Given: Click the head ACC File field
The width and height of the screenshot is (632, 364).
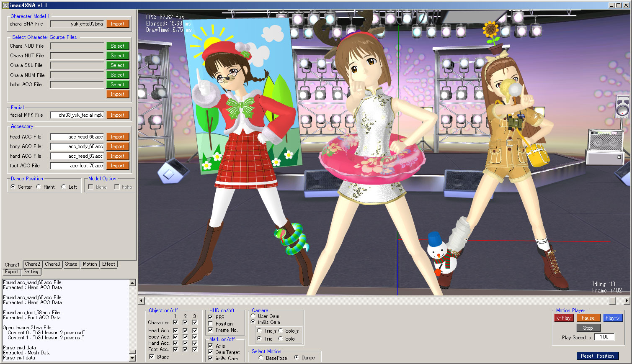Looking at the screenshot, I should pos(77,137).
